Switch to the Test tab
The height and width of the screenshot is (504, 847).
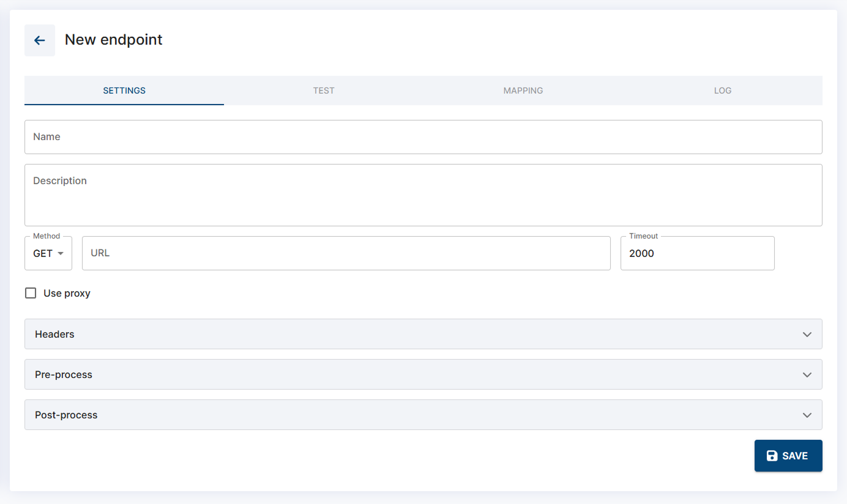[x=324, y=91]
